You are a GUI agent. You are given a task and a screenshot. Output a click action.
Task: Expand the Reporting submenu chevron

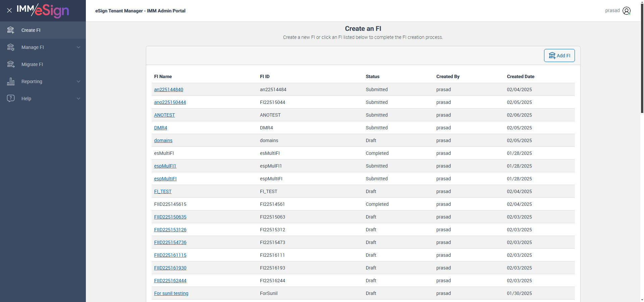coord(78,81)
